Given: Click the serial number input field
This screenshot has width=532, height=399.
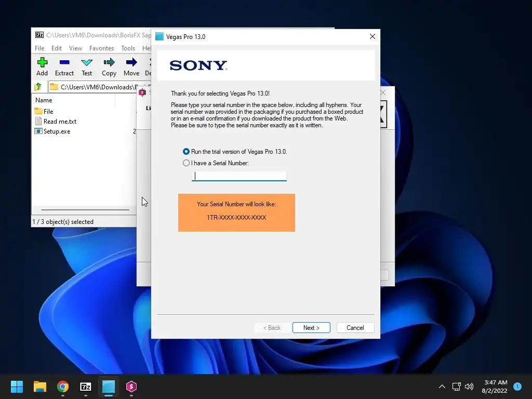Looking at the screenshot, I should (239, 176).
